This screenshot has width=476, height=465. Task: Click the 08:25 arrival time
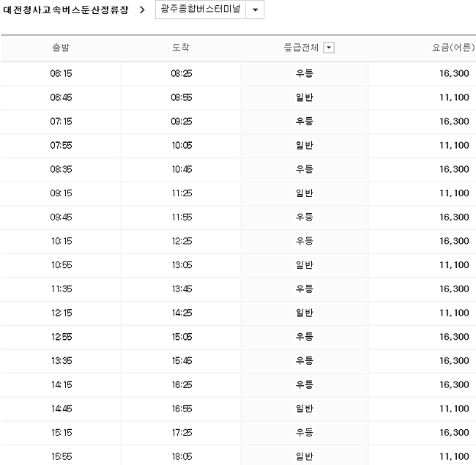point(182,73)
